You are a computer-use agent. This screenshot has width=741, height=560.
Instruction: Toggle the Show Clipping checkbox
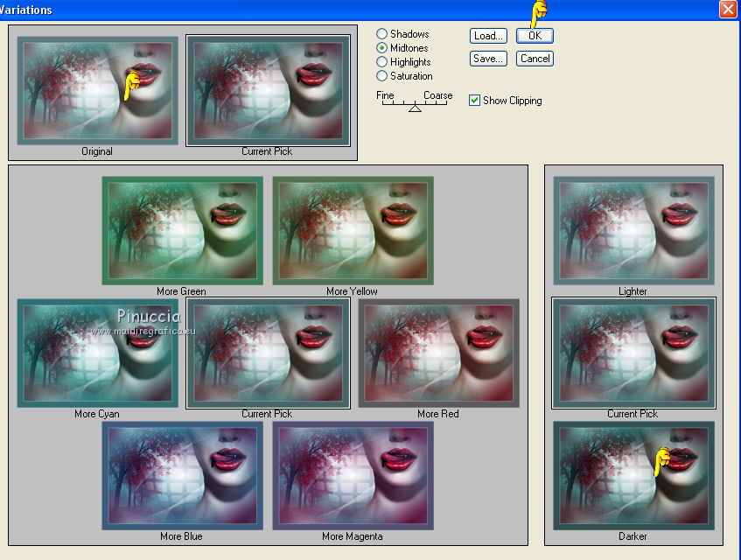[474, 100]
